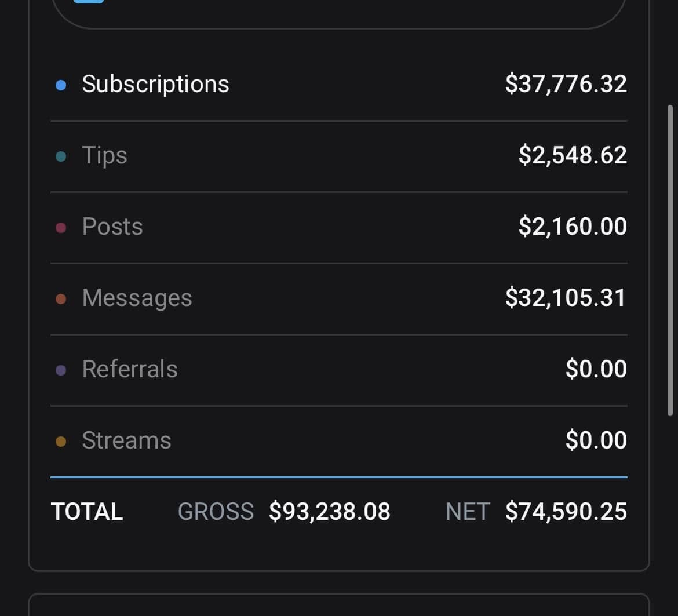Screen dimensions: 678x616
Task: Select the small blue icon at the top
Action: point(90,1)
